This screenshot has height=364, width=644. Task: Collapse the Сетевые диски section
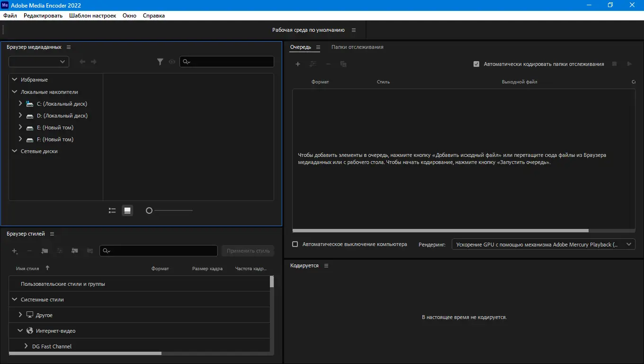(15, 151)
